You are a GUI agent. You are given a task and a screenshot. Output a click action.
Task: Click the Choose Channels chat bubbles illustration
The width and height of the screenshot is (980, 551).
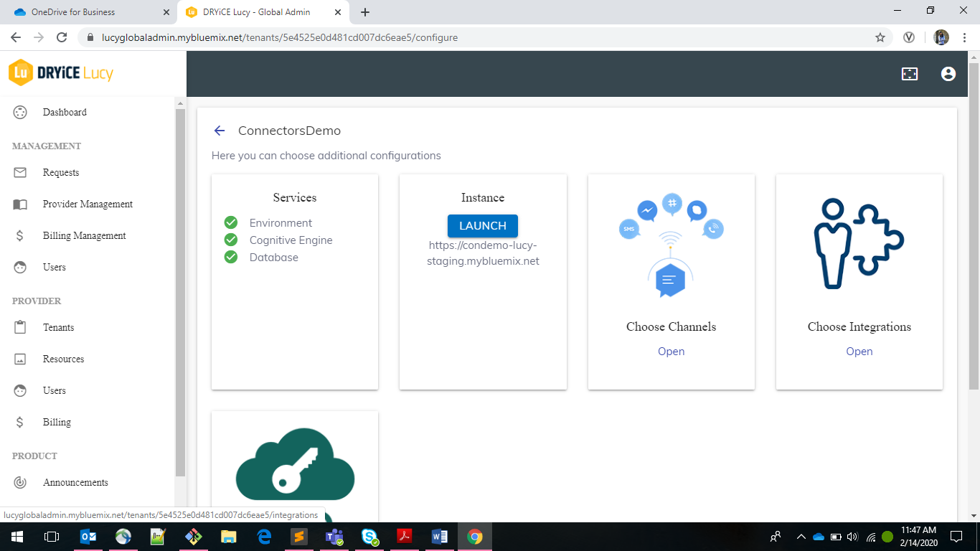click(x=672, y=245)
